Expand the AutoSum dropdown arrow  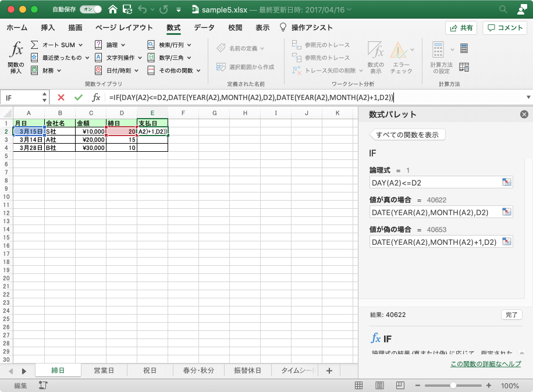coord(81,45)
